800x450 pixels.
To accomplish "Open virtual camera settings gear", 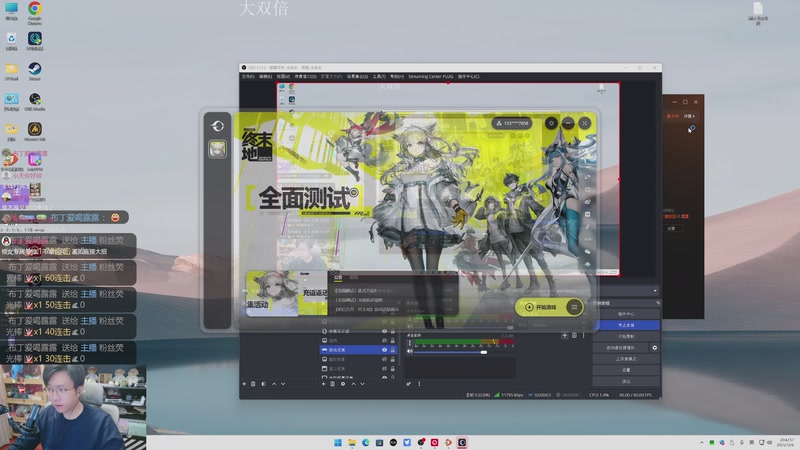I will coord(655,347).
